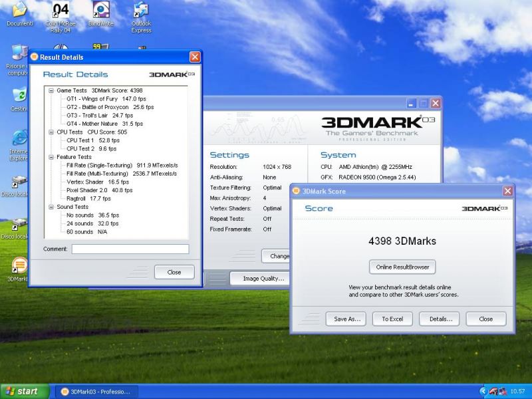
Task: Select the Sound Tests tree row
Action: pos(72,207)
